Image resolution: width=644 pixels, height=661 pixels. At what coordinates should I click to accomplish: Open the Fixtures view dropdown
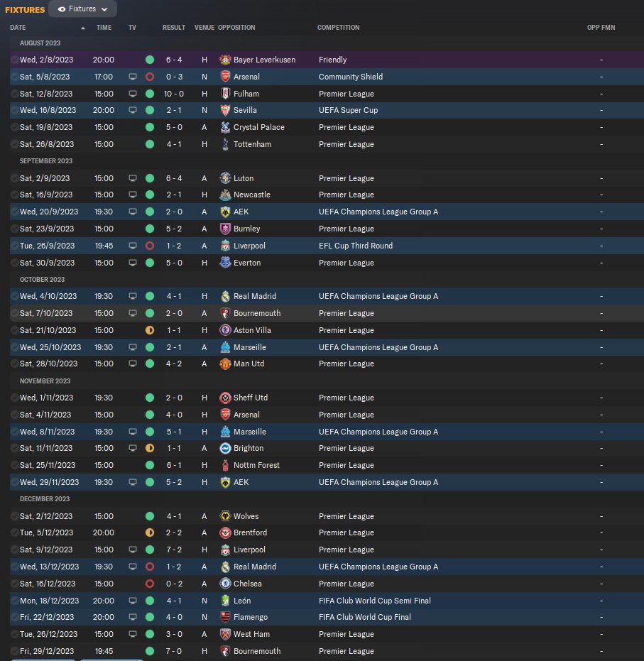pos(82,9)
